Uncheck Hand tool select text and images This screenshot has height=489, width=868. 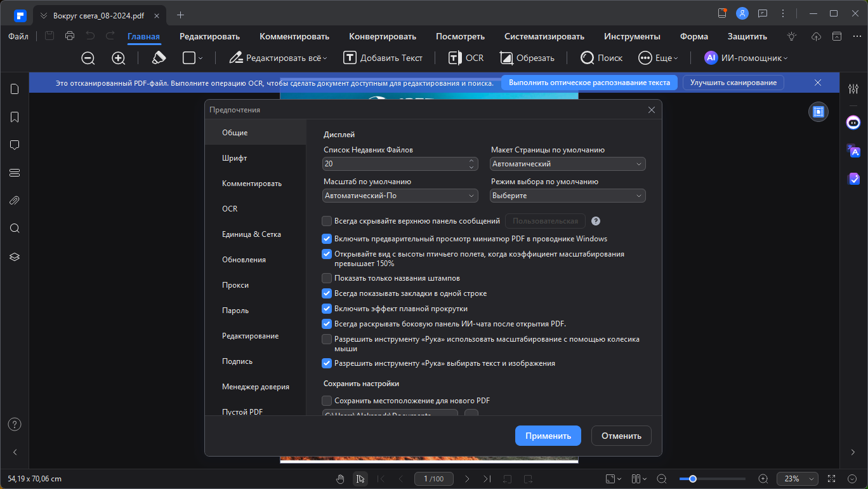coord(327,363)
